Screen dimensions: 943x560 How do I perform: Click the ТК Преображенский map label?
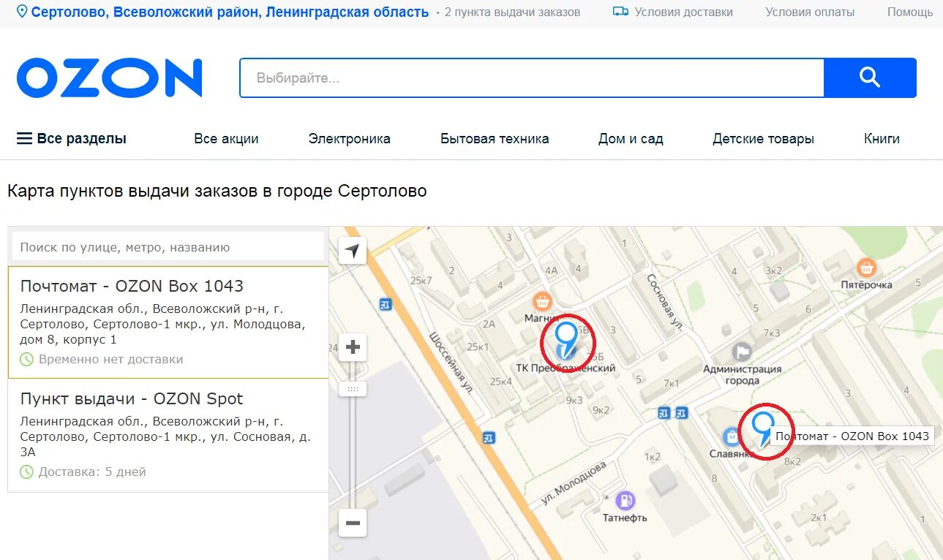(x=566, y=368)
